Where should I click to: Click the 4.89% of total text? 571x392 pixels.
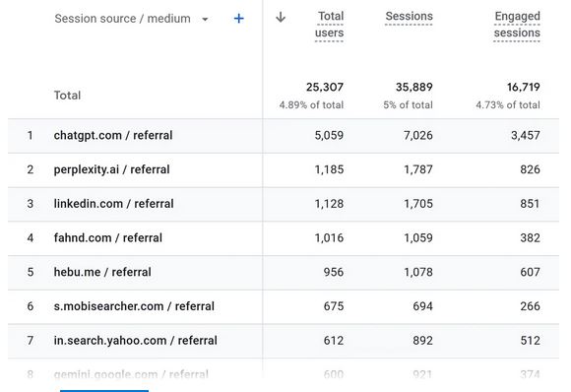(x=311, y=105)
